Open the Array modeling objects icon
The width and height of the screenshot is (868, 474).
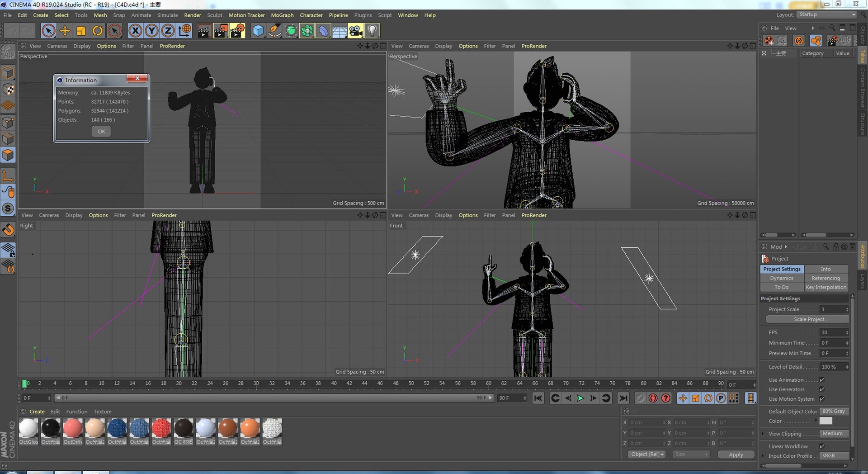click(307, 31)
